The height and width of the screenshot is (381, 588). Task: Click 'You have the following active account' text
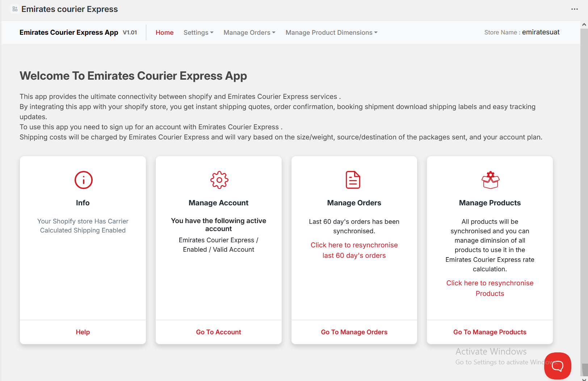(219, 225)
